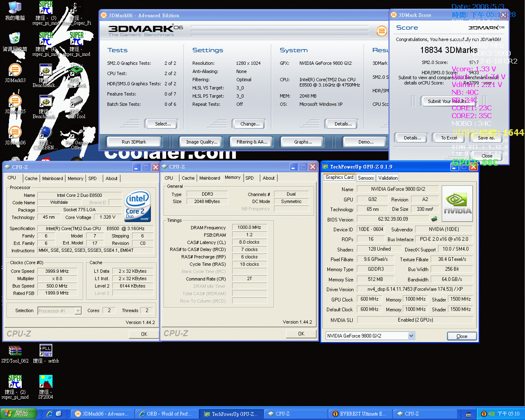The height and width of the screenshot is (420, 525).
Task: Open the Validation tab in GPU-Z
Action: (x=388, y=178)
